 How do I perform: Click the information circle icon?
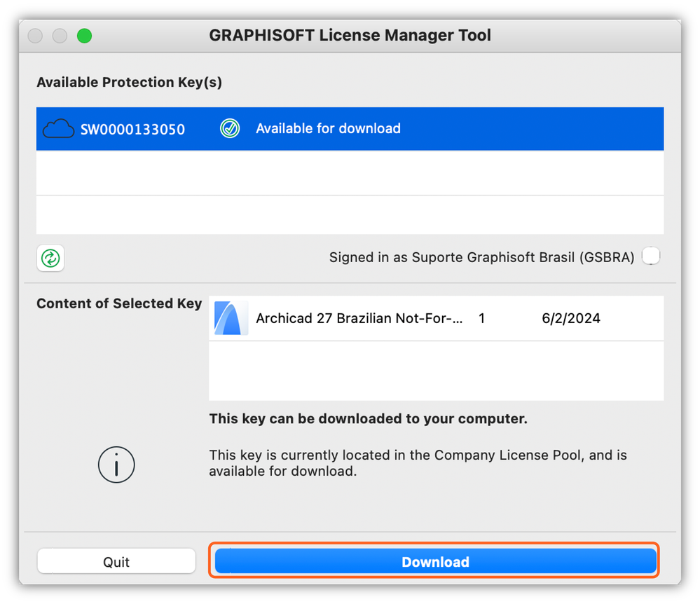(116, 465)
